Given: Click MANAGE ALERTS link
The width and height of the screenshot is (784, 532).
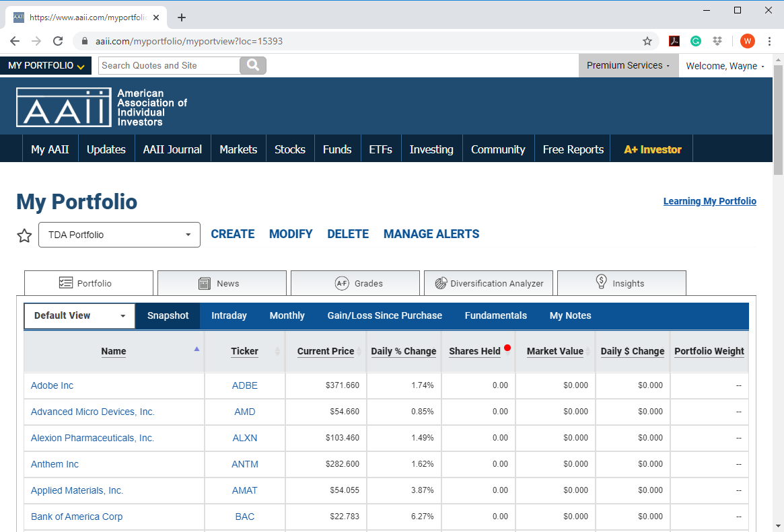Looking at the screenshot, I should tap(431, 234).
